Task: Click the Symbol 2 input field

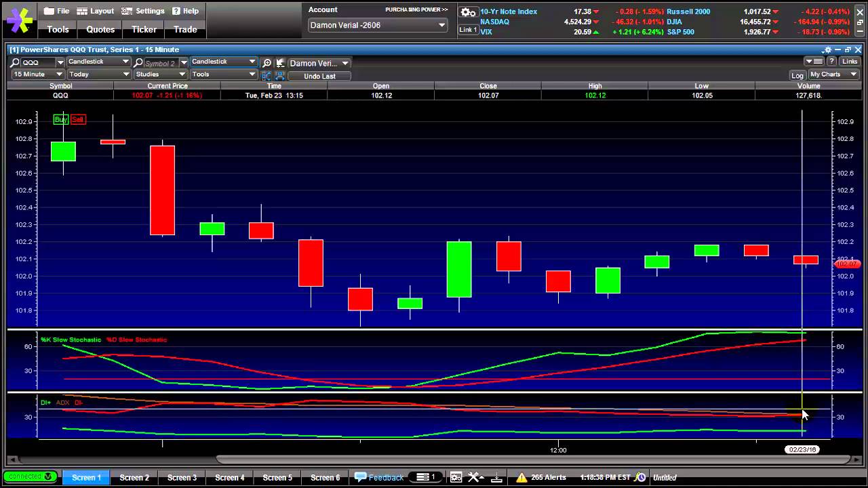Action: point(161,63)
